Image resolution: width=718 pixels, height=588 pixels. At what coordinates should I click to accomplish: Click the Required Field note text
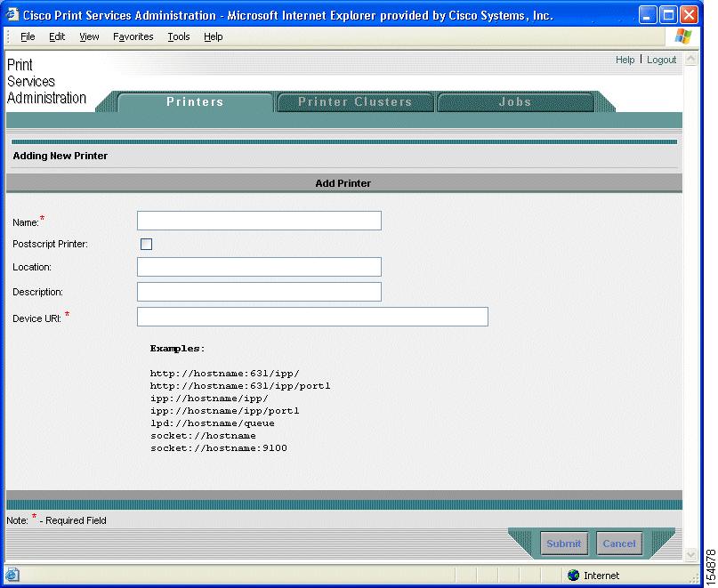56,520
